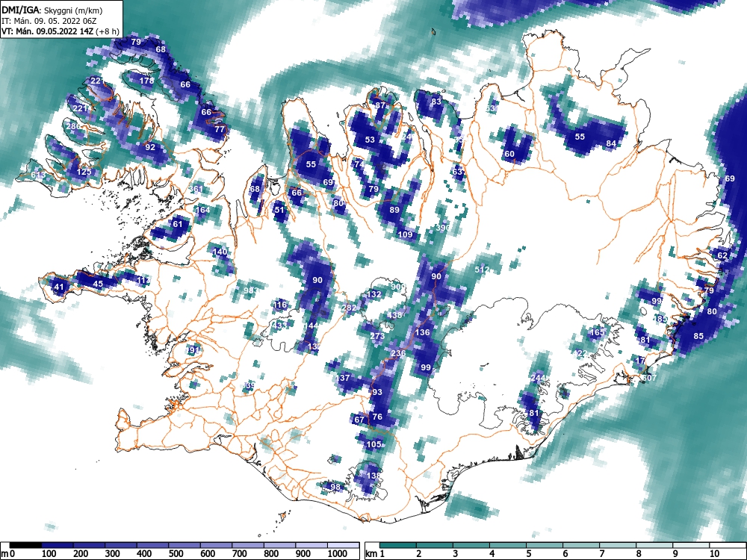Click the visibility value 45
747x560 pixels.
(x=98, y=284)
